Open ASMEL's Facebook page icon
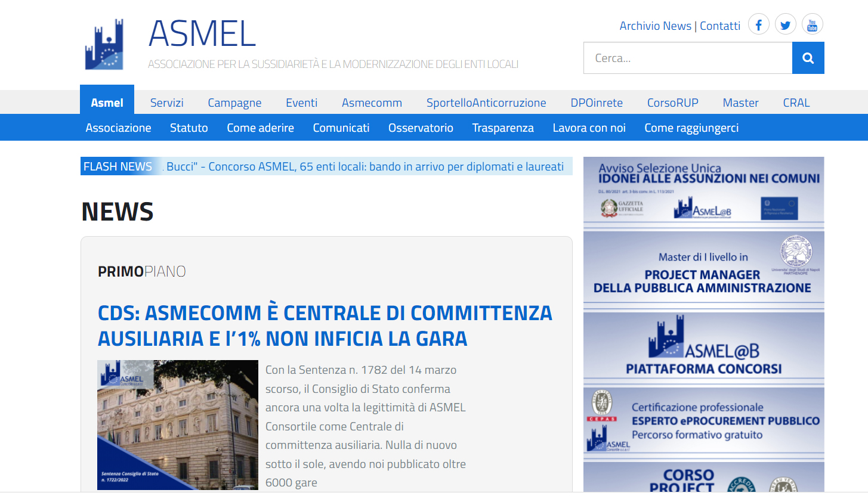868x496 pixels. 758,24
